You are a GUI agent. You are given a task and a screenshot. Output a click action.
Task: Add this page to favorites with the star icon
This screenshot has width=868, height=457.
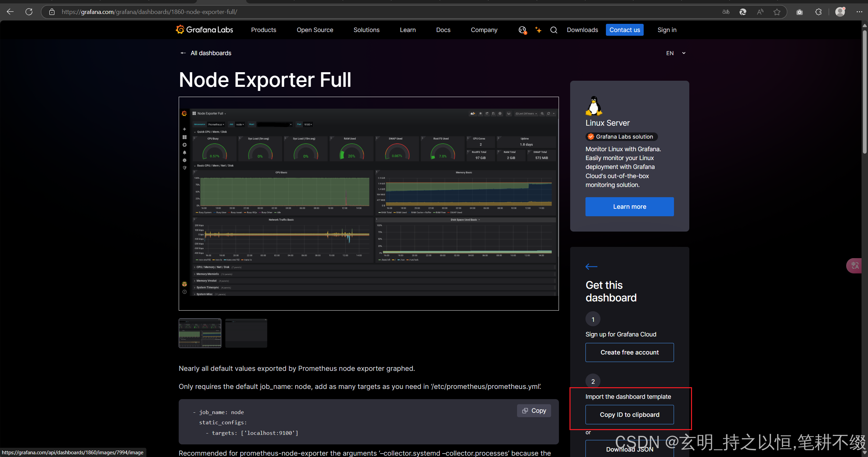(x=777, y=12)
